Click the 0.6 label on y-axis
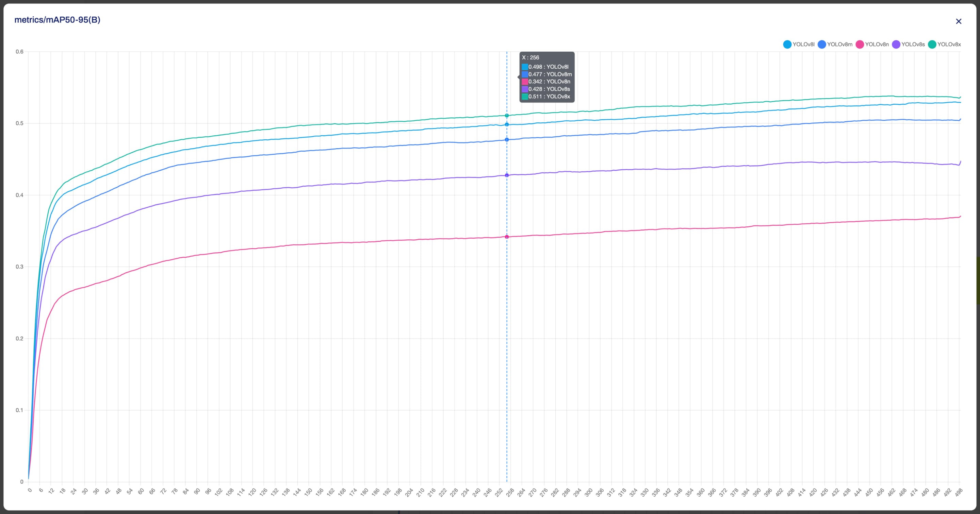 tap(19, 52)
